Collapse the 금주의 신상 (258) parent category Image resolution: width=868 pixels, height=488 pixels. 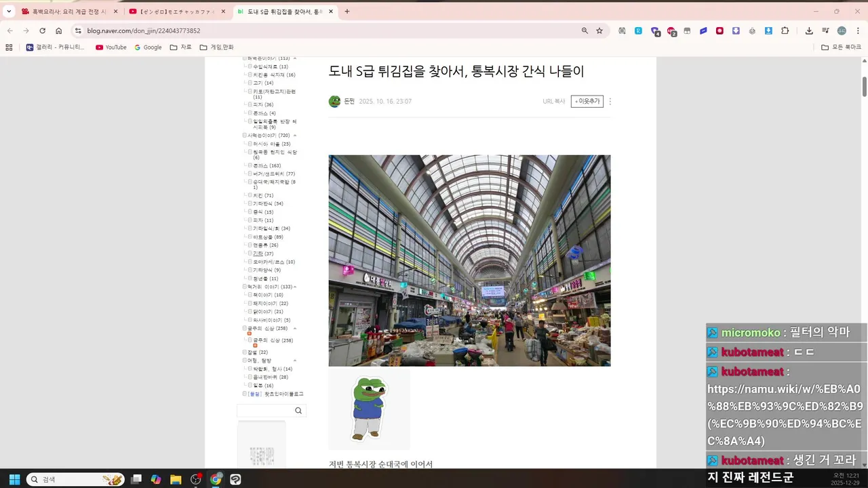pos(294,329)
